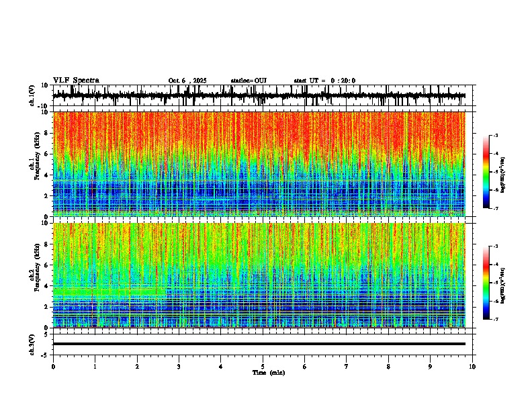Click the ch.2 spectrogram color bar
Viewport: 532px width, 411px height.
coord(486,283)
